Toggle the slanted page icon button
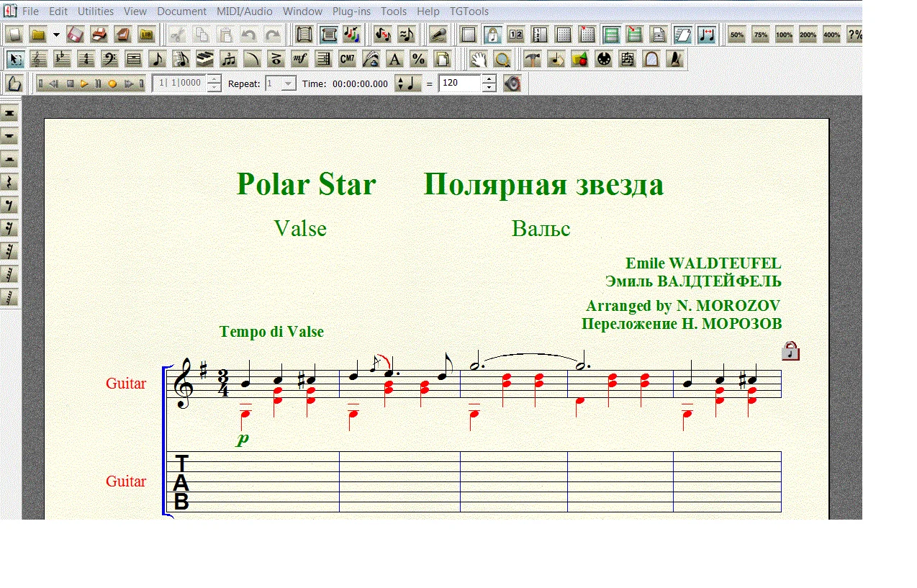917x588 pixels. point(682,34)
